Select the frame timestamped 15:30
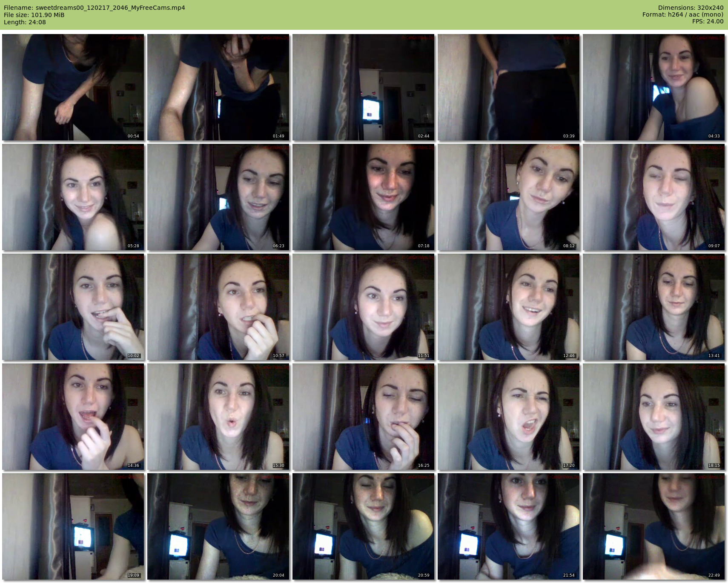The width and height of the screenshot is (728, 583). click(x=218, y=417)
